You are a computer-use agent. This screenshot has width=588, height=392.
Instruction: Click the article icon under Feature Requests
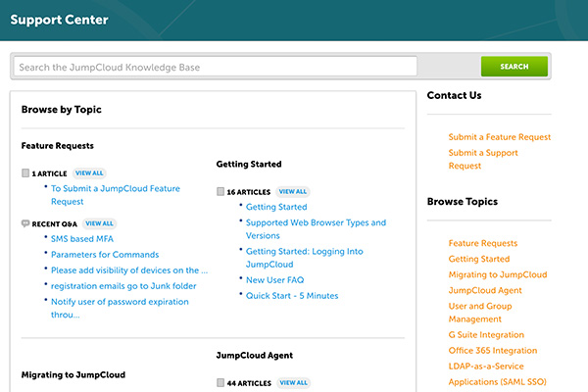[x=25, y=172]
